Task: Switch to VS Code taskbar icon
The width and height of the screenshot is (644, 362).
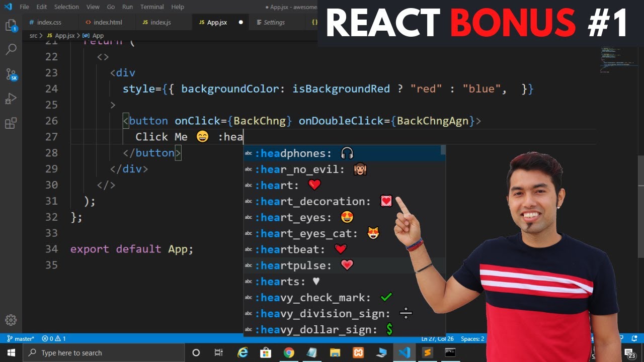Action: [x=404, y=352]
